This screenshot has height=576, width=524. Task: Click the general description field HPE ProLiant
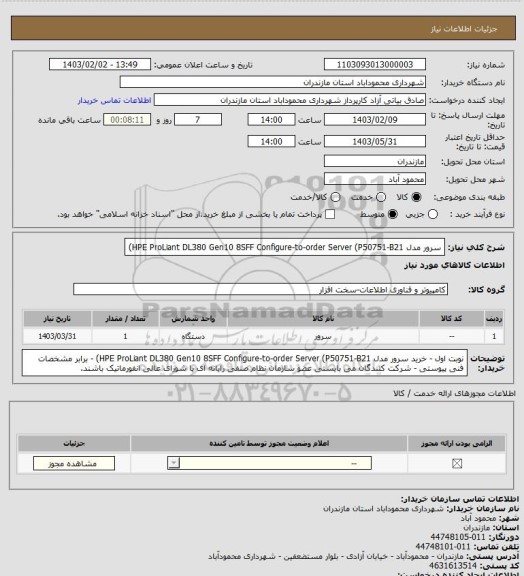coord(284,247)
